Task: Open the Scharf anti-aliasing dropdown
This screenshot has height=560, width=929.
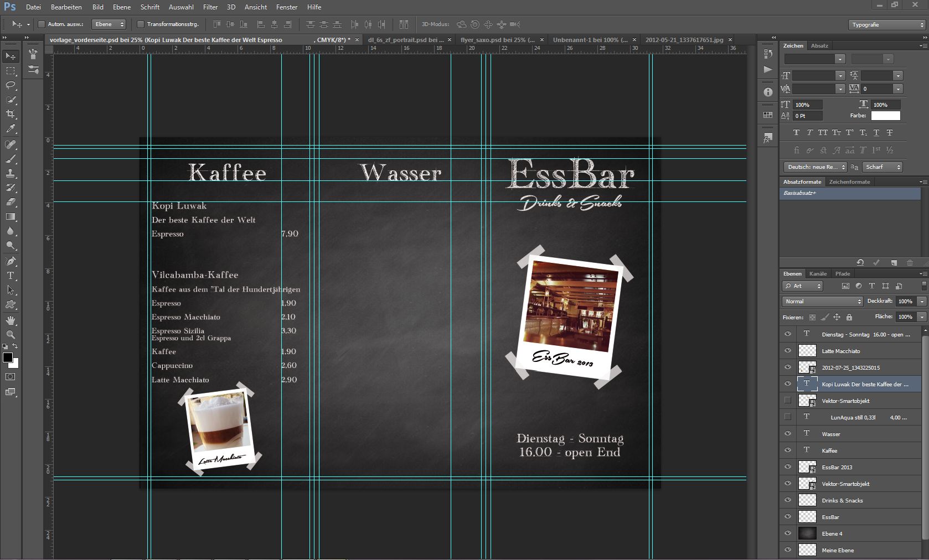Action: pos(882,167)
